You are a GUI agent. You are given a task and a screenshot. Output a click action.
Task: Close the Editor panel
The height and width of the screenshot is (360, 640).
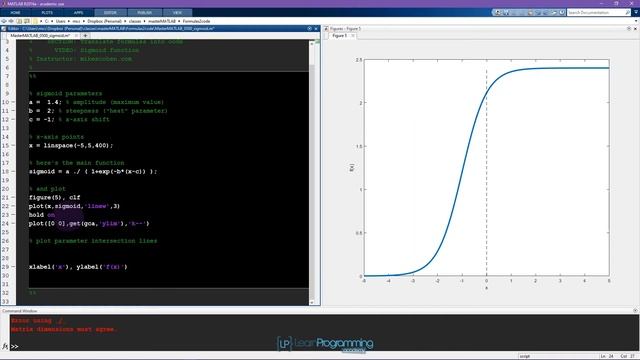point(316,29)
